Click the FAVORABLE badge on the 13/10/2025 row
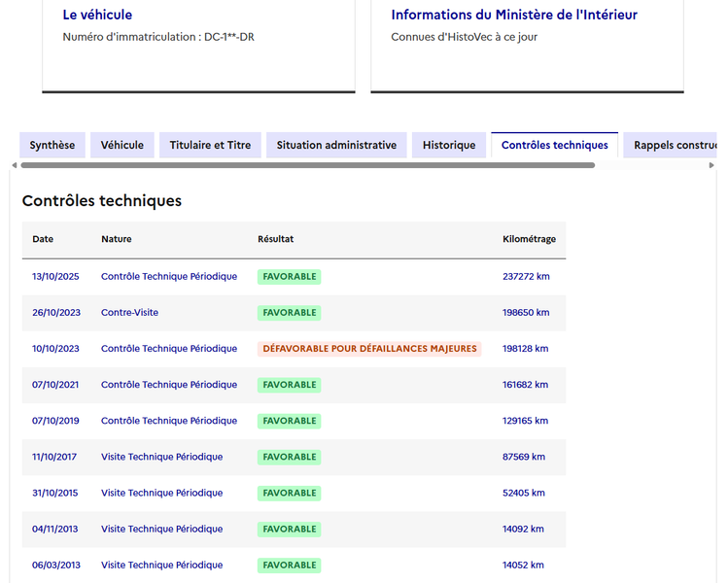 [x=290, y=277]
